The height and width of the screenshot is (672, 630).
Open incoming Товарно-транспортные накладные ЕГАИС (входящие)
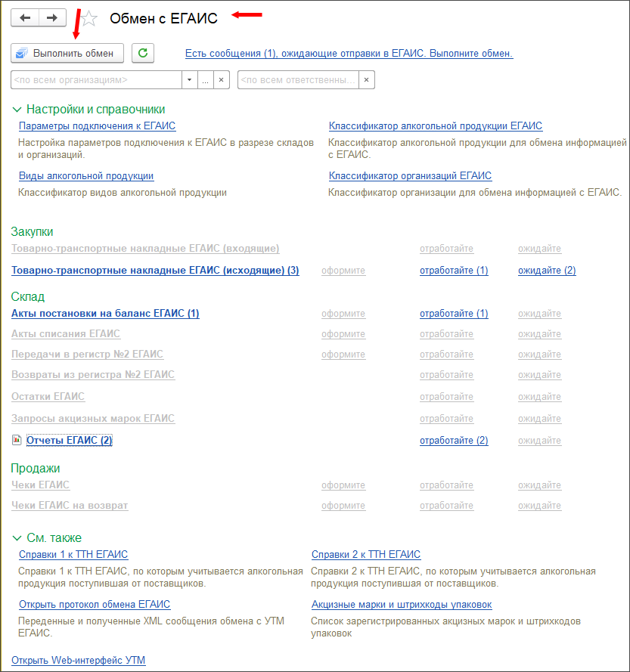click(x=145, y=249)
